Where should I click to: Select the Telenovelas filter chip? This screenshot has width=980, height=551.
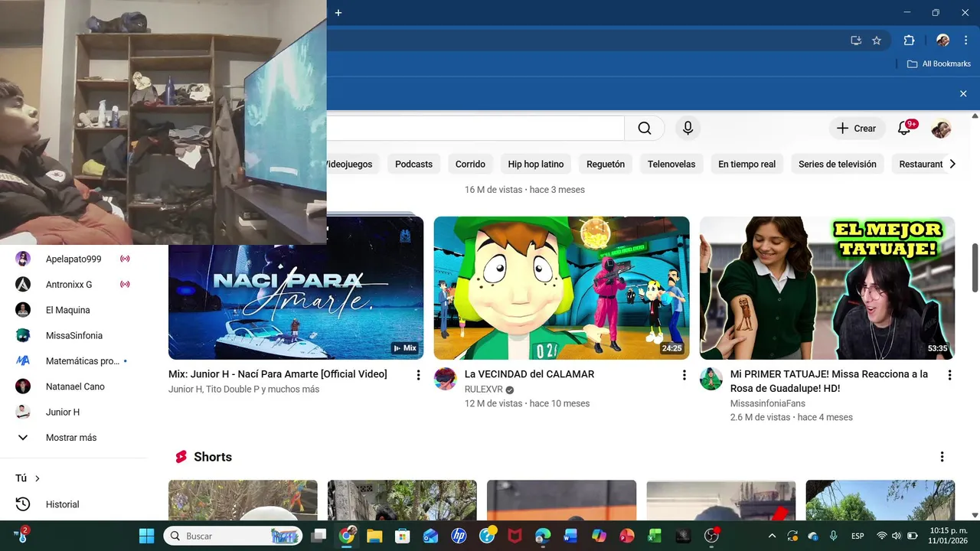pyautogui.click(x=671, y=164)
